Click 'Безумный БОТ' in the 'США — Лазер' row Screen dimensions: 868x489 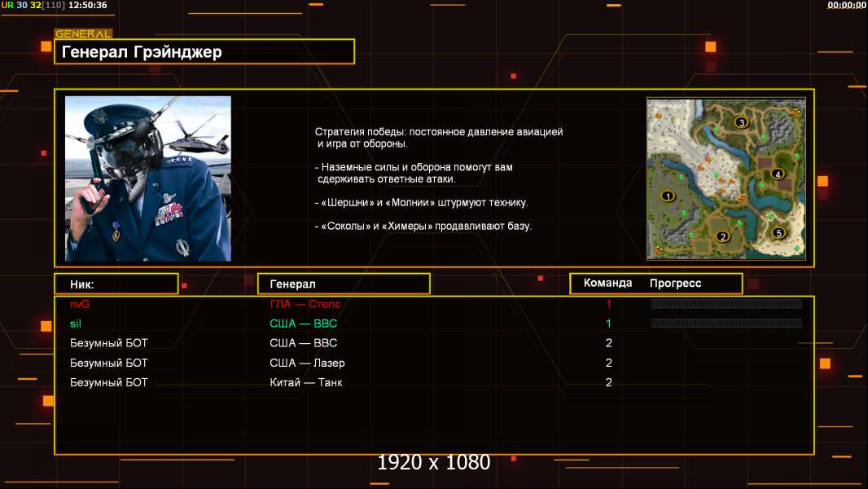pos(109,363)
